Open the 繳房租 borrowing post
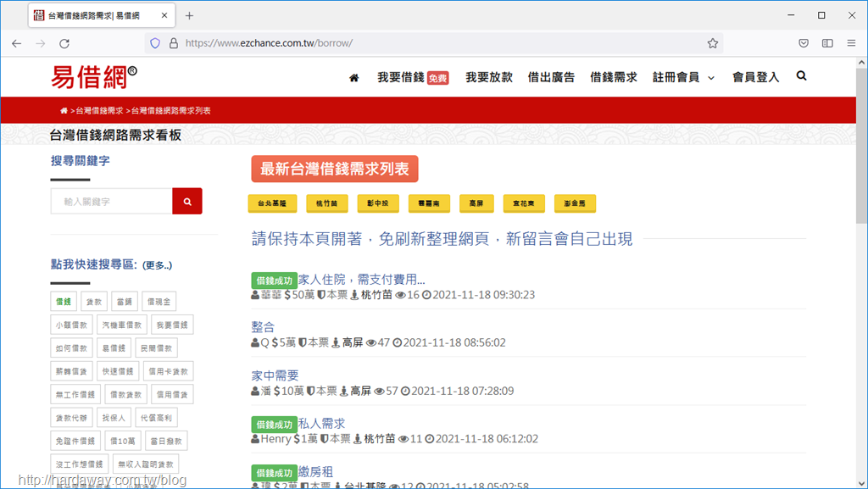Image resolution: width=868 pixels, height=489 pixels. [315, 472]
